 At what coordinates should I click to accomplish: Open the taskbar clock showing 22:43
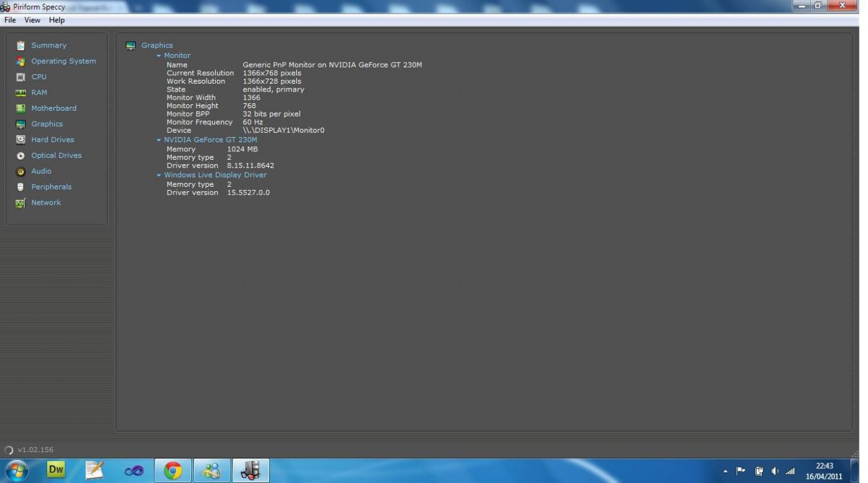[x=824, y=471]
